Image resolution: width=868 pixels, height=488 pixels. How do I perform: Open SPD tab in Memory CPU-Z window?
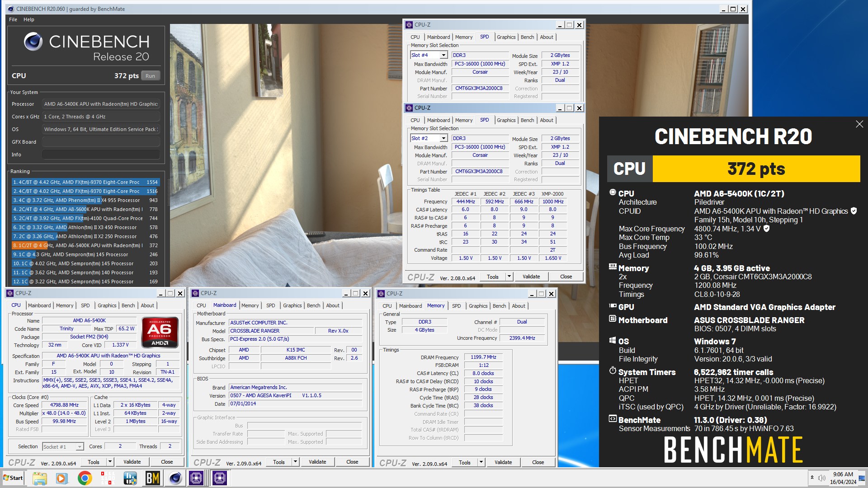456,306
